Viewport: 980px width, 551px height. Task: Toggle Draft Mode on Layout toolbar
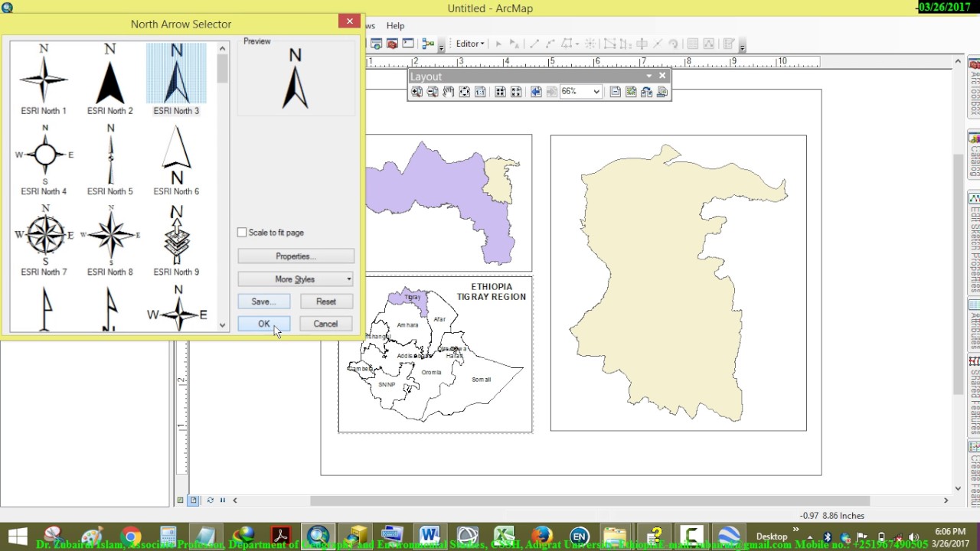click(615, 92)
